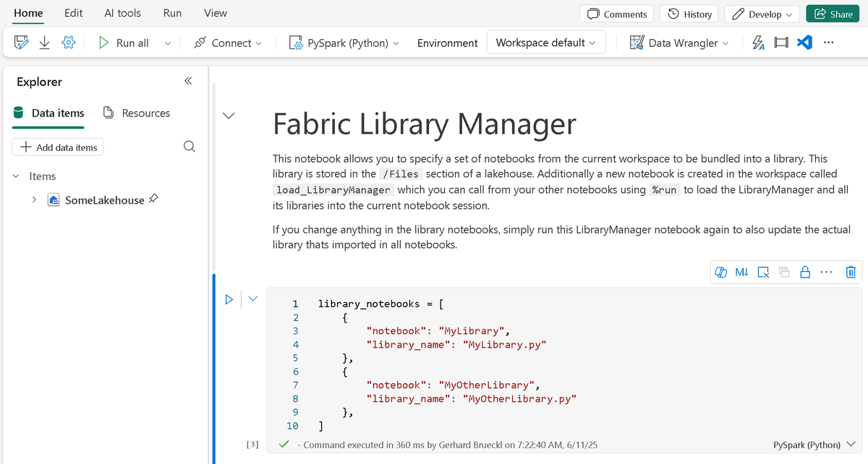868x464 pixels.
Task: Click the /Files inline code text
Action: [x=401, y=174]
